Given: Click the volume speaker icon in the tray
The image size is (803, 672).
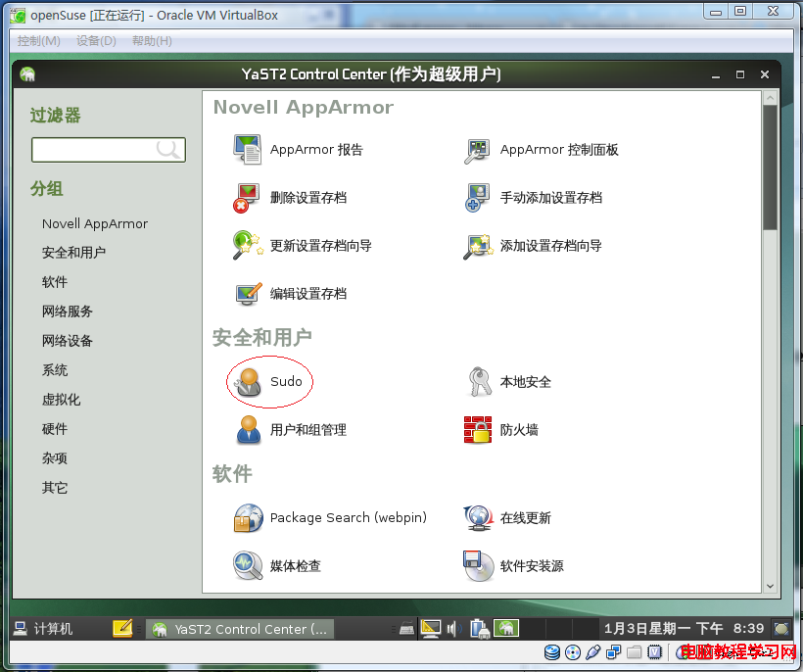Looking at the screenshot, I should [453, 629].
